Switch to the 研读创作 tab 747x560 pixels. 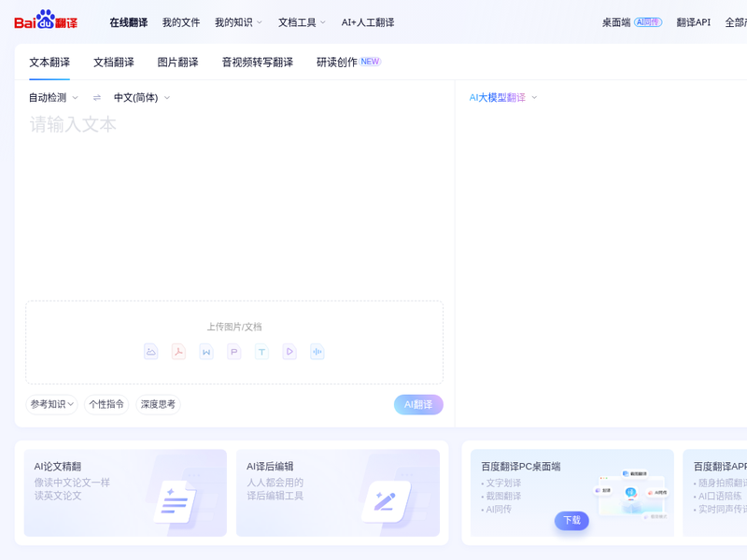click(x=337, y=63)
